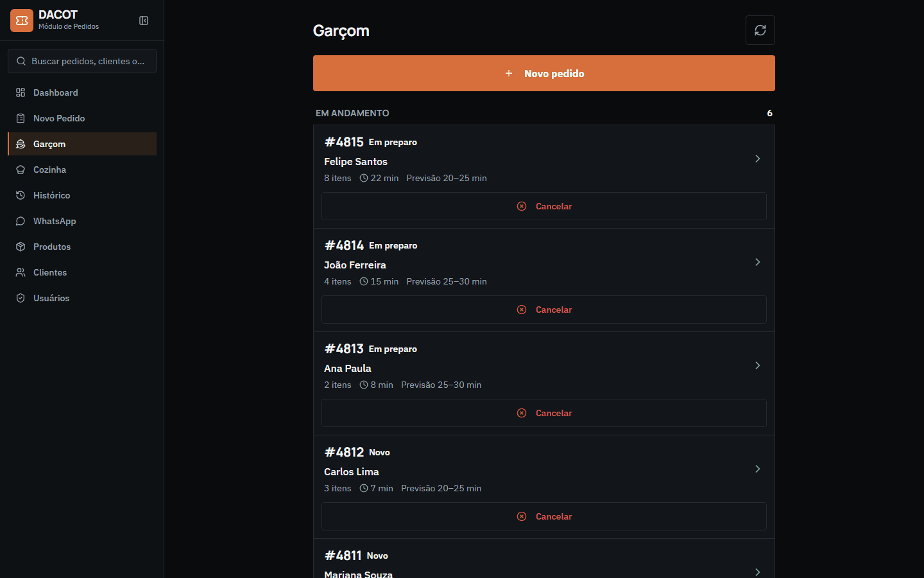The height and width of the screenshot is (578, 924).
Task: Click the Cozinha chef hat icon
Action: pos(21,170)
